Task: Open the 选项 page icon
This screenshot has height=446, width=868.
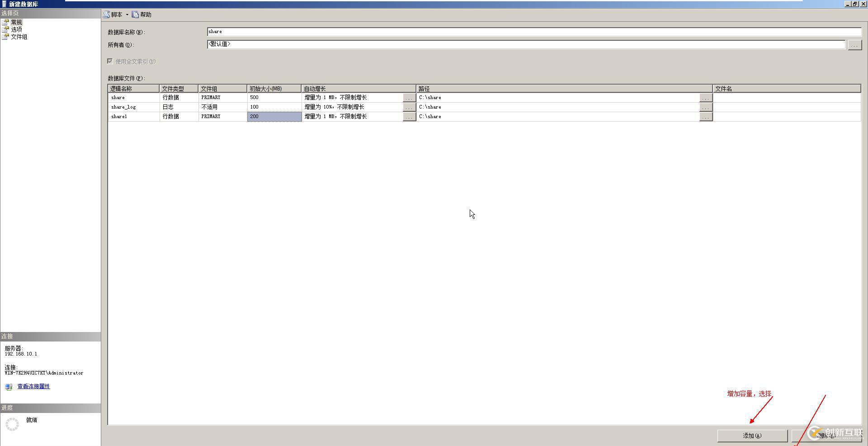Action: [5, 29]
